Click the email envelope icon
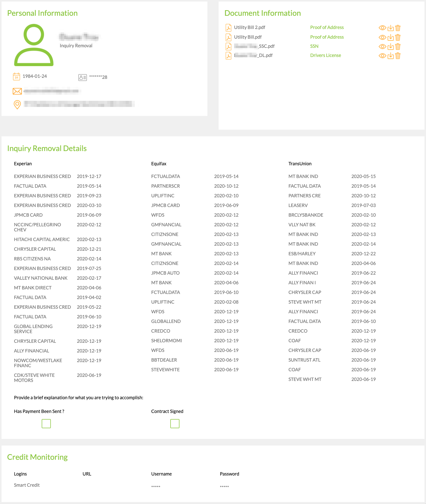426x504 pixels. pos(17,91)
